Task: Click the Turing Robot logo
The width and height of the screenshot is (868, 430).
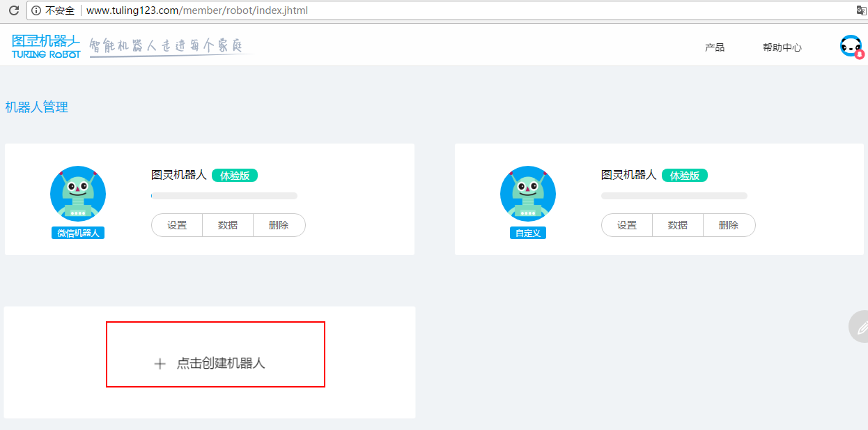Action: [46, 46]
